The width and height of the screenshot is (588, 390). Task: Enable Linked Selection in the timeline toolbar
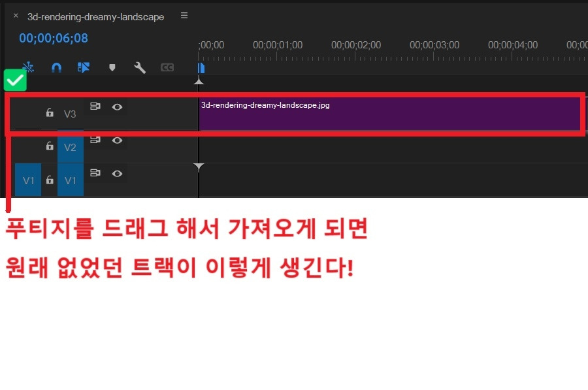click(84, 67)
